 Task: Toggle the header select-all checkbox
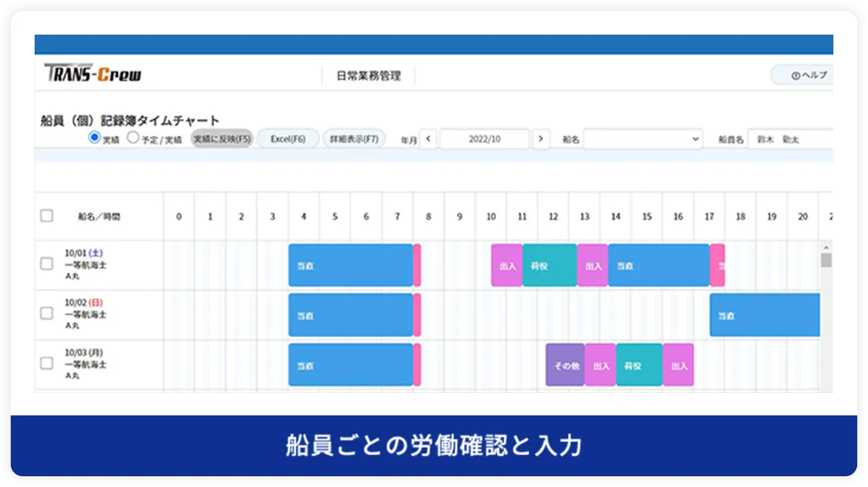tap(47, 216)
